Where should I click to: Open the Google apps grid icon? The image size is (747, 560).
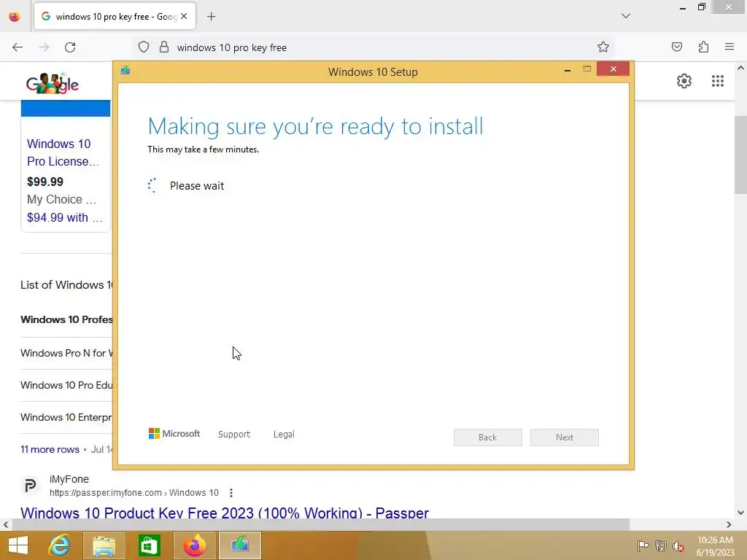718,81
